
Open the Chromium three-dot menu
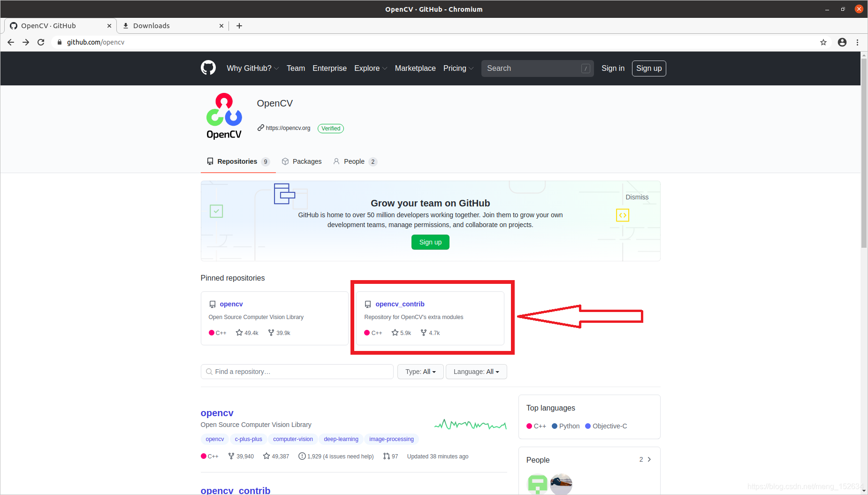tap(858, 42)
